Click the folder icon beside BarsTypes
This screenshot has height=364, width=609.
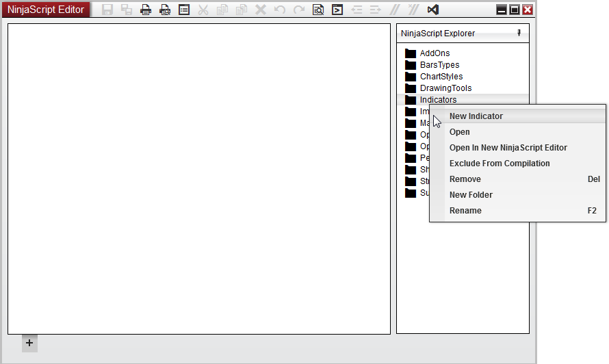(410, 65)
